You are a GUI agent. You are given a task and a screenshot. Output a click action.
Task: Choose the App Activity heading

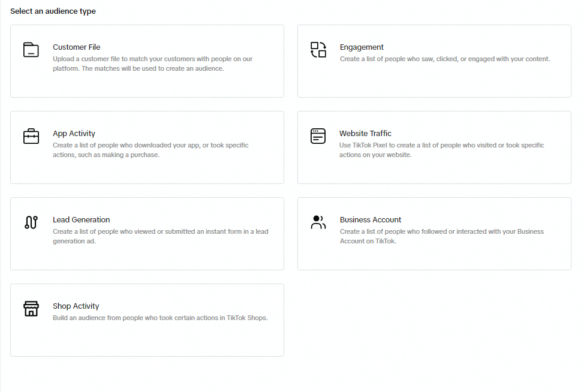pyautogui.click(x=74, y=134)
